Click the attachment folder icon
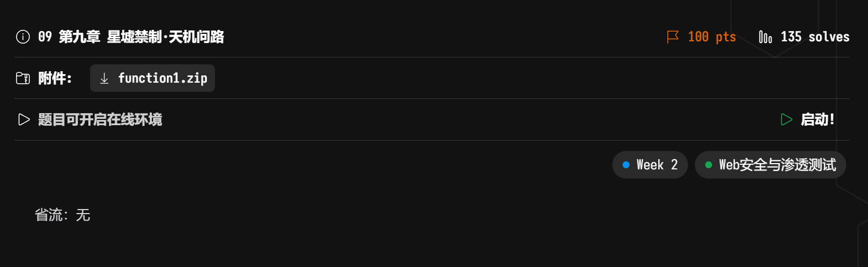868x267 pixels. pos(23,79)
